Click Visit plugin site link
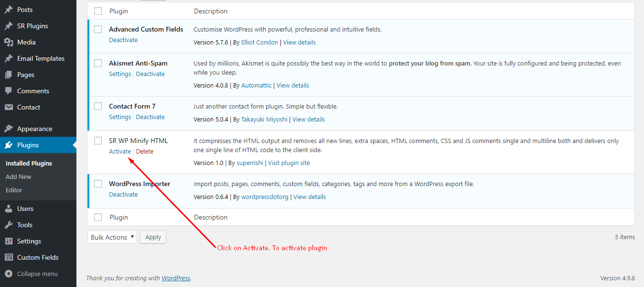Image resolution: width=644 pixels, height=287 pixels. tap(289, 163)
